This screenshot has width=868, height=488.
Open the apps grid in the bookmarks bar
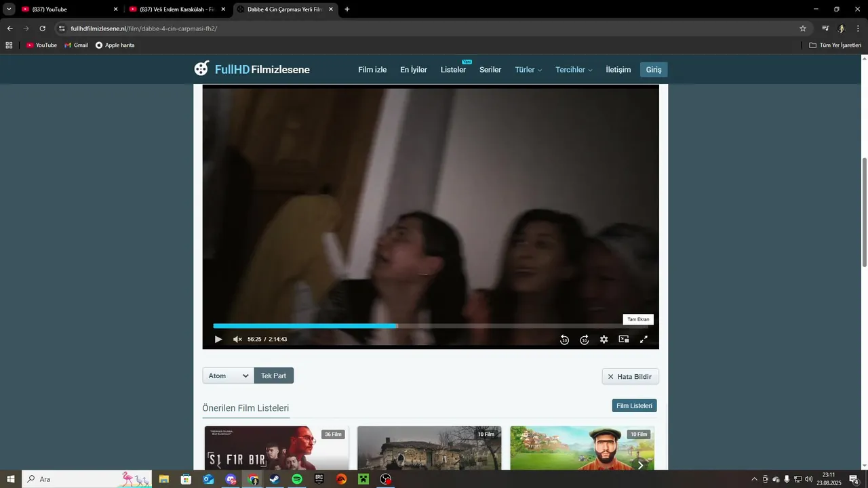(x=9, y=45)
